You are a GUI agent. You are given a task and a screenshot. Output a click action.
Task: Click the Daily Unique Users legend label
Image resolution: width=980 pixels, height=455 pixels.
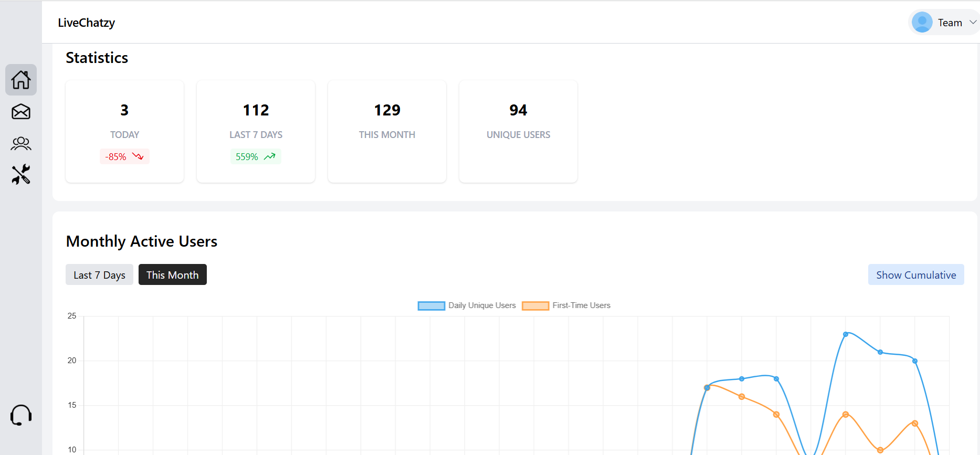click(x=482, y=305)
